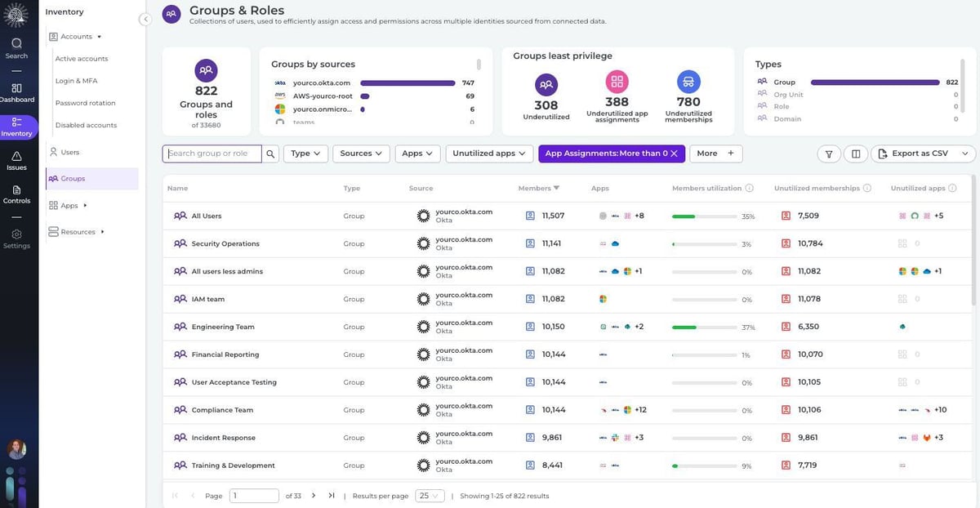Click yourco.okta.com source bar in Groups by sources
This screenshot has height=508, width=980.
pyautogui.click(x=408, y=82)
